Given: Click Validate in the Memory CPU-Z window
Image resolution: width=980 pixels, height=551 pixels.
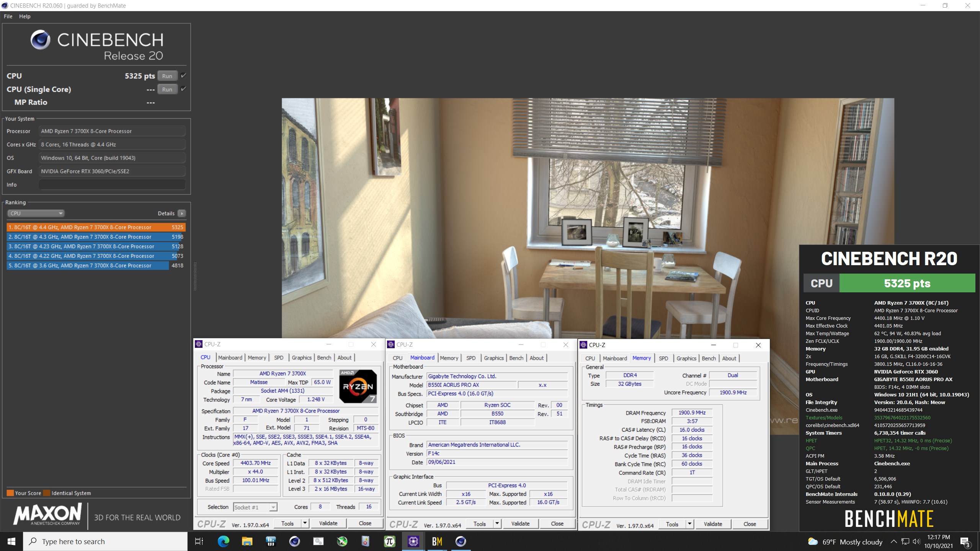Looking at the screenshot, I should [x=713, y=524].
